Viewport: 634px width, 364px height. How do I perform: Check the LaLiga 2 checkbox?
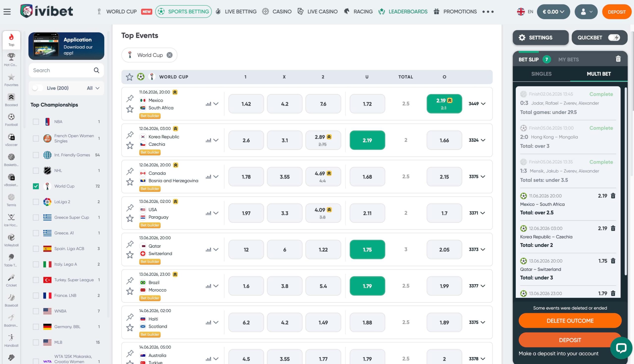click(36, 202)
